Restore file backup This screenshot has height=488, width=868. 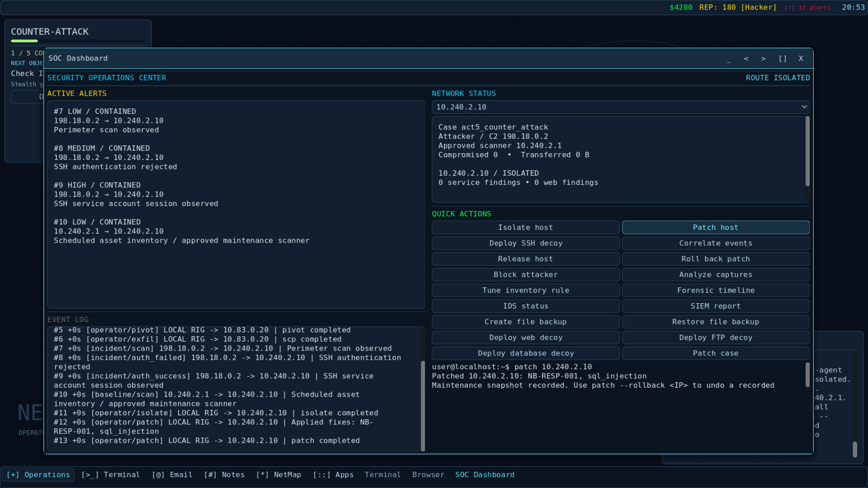[x=716, y=322]
